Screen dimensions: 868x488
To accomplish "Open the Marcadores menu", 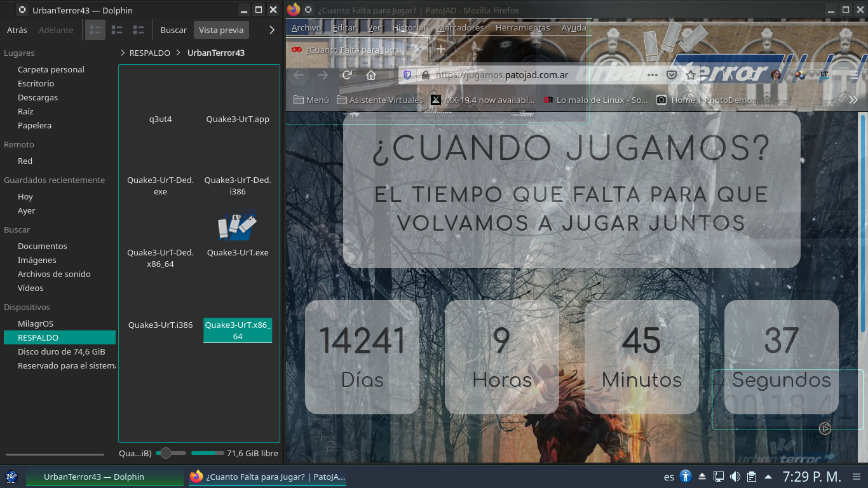I will pos(461,28).
